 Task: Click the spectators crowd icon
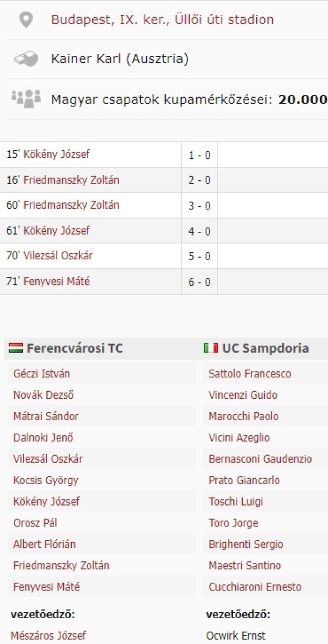26,99
